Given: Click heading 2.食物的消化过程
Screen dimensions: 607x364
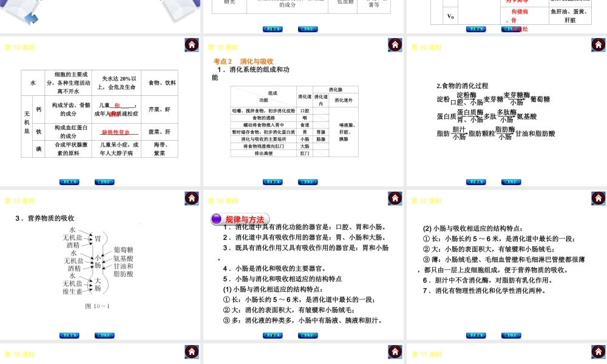Looking at the screenshot, I should pyautogui.click(x=462, y=86).
